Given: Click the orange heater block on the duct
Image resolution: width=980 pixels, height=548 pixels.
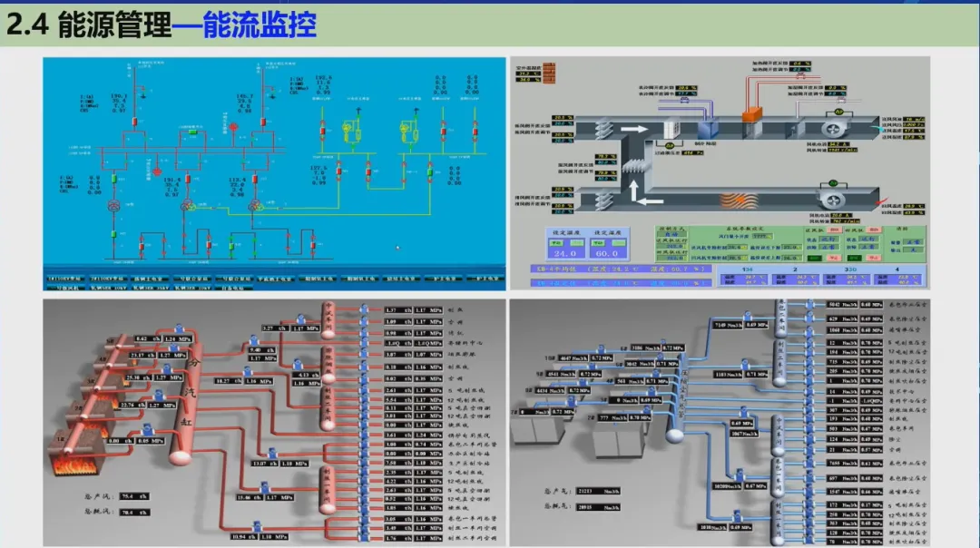Looking at the screenshot, I should (752, 114).
